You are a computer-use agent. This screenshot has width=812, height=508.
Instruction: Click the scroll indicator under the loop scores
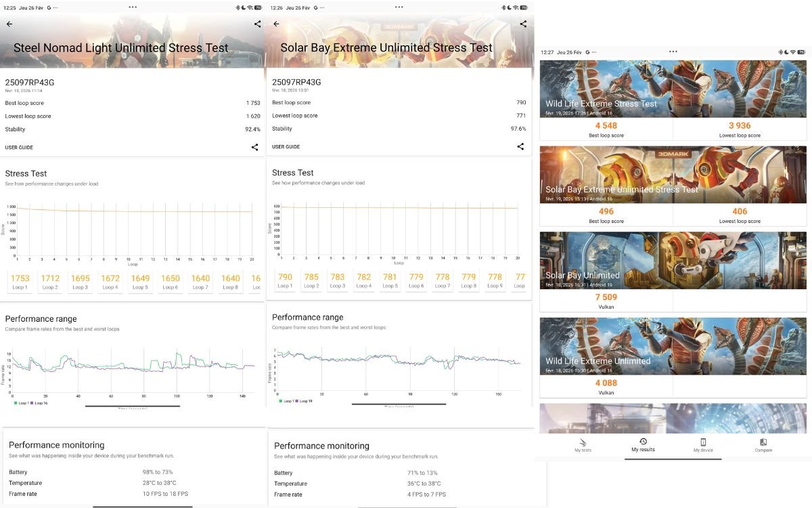(x=133, y=405)
